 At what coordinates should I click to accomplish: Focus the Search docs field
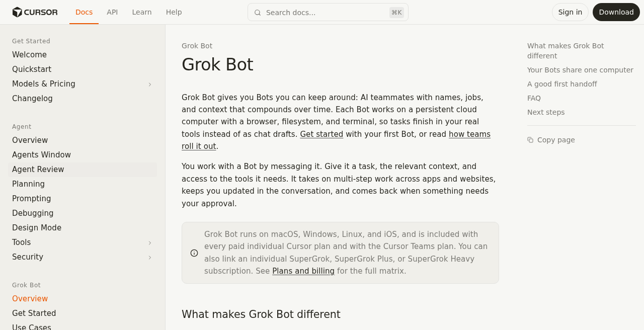click(328, 12)
